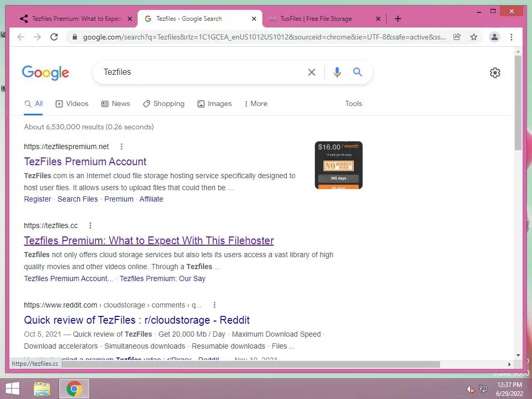This screenshot has width=532, height=399.
Task: Click the https://tezfiles.cc URL text
Action: click(x=50, y=225)
